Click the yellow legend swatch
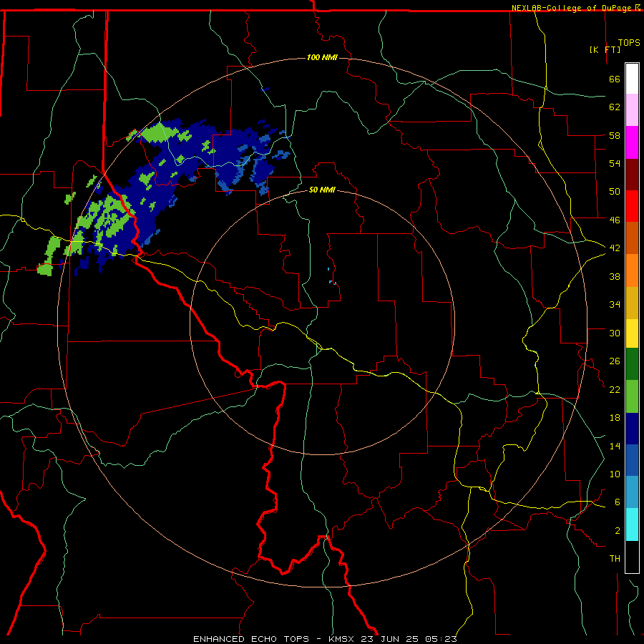Viewport: 644px width, 644px height. click(632, 333)
